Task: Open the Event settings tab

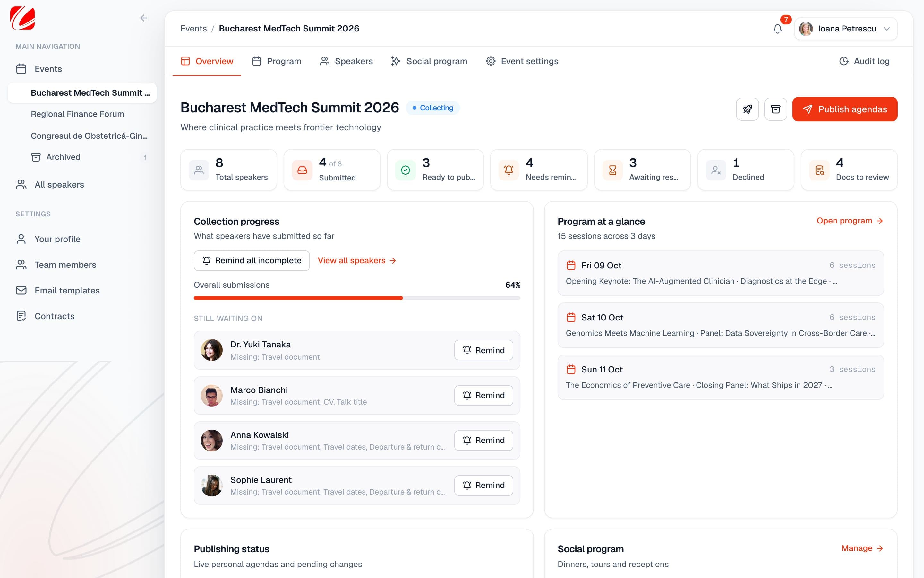Action: (x=522, y=61)
